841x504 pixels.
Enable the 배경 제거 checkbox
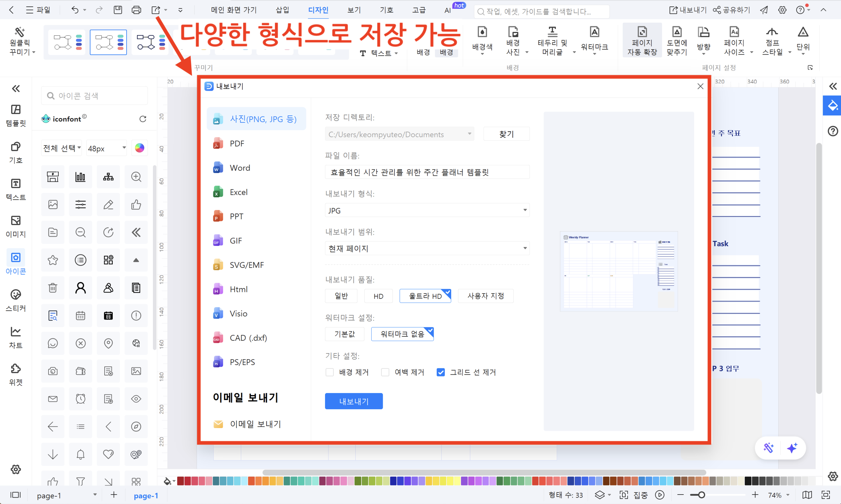pyautogui.click(x=329, y=372)
